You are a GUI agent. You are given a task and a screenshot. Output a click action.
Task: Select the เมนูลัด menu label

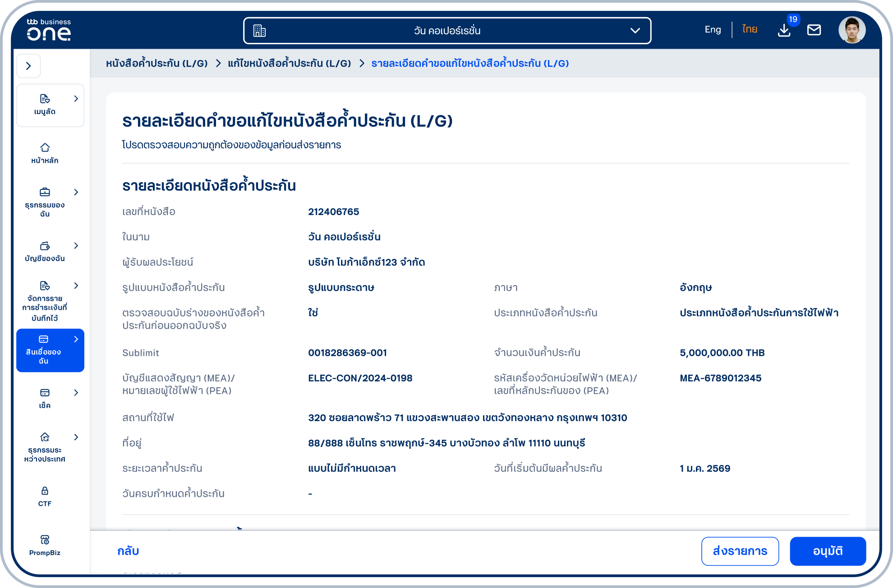45,112
